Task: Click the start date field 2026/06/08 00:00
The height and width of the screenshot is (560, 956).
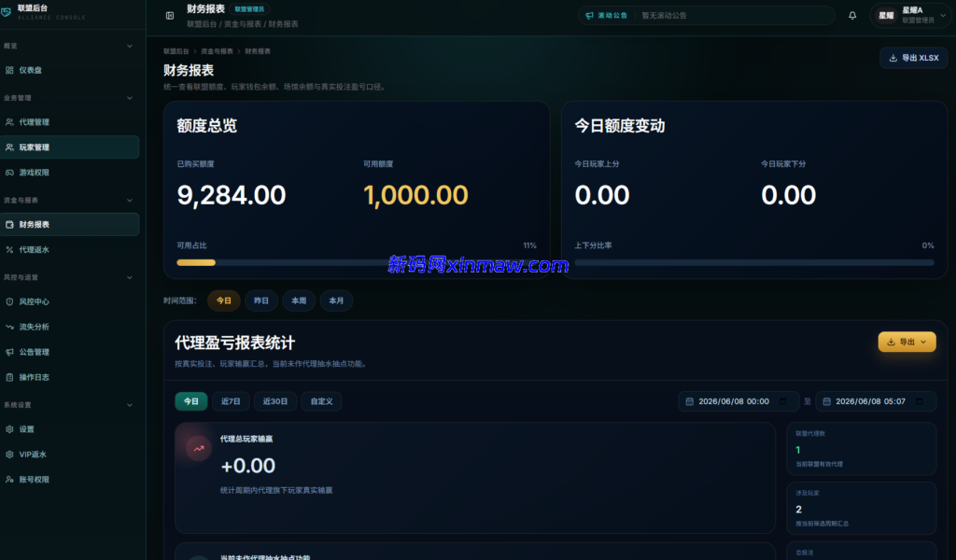Action: [x=738, y=401]
